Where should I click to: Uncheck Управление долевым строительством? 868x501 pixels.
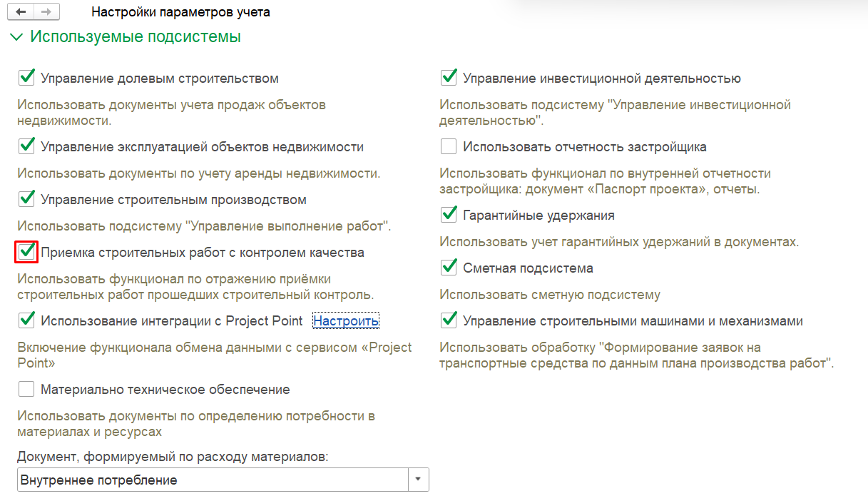[x=26, y=78]
